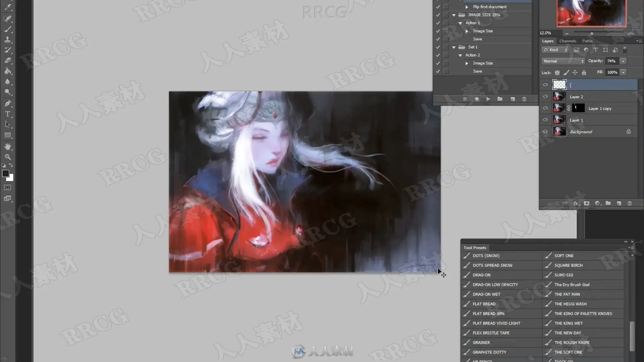Add a layer mask

pyautogui.click(x=586, y=203)
